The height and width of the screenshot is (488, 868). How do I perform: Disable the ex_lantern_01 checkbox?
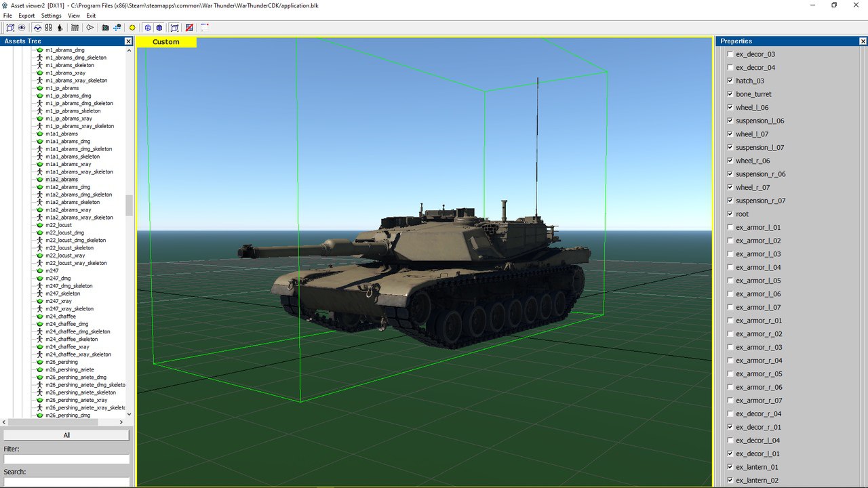(730, 467)
